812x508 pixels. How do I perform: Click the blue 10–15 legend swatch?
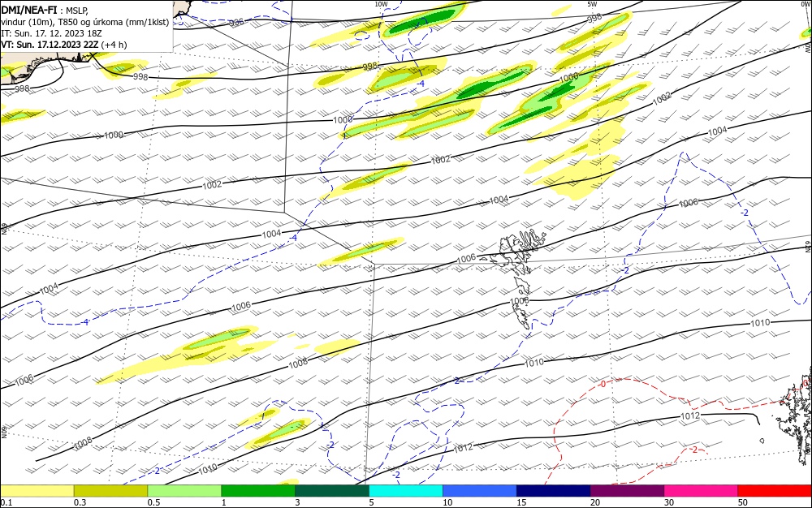click(480, 491)
